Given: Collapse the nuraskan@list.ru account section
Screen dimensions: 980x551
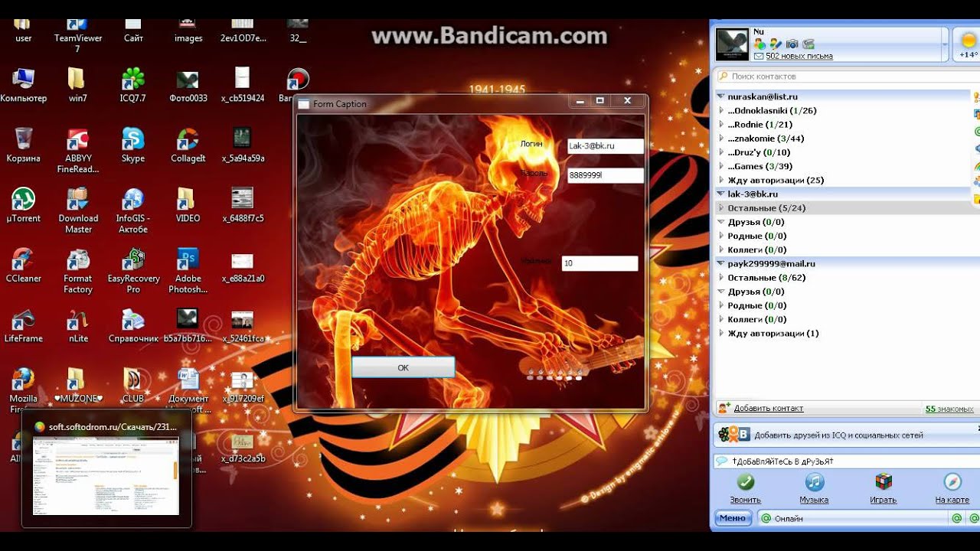Looking at the screenshot, I should [x=720, y=96].
